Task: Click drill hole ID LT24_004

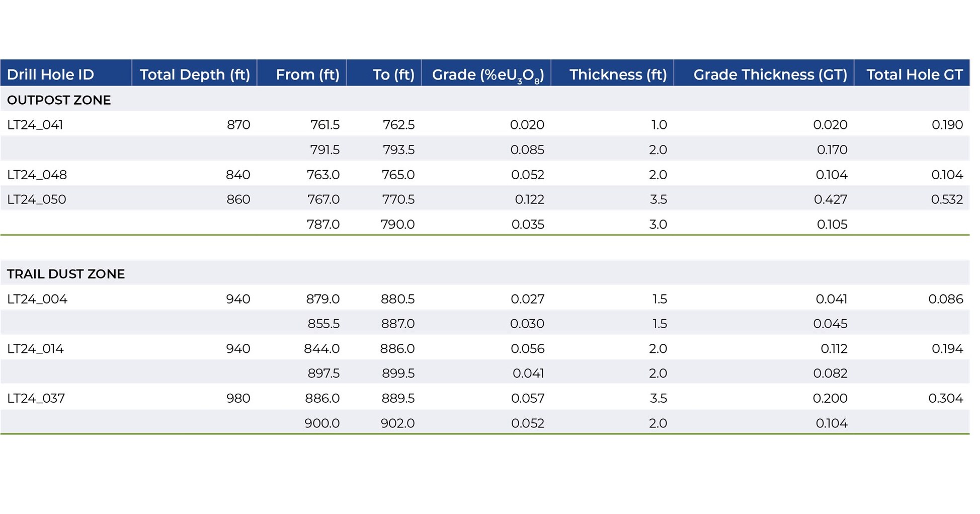Action: (x=37, y=299)
